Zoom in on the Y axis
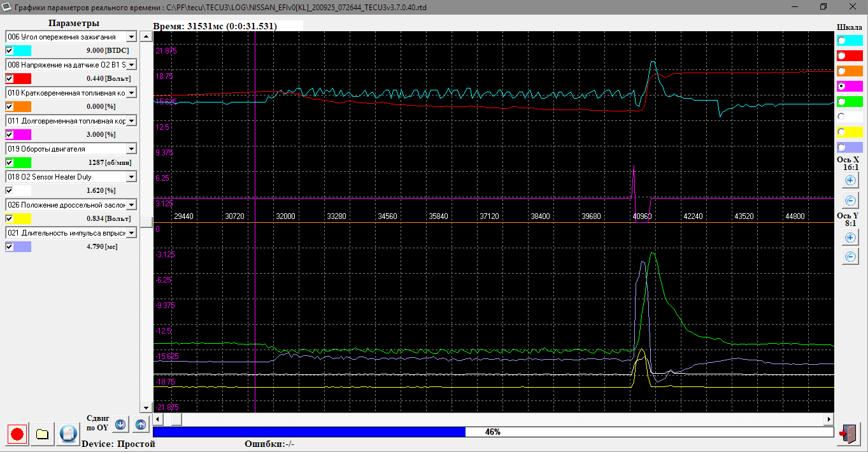The height and width of the screenshot is (452, 868). pyautogui.click(x=850, y=237)
